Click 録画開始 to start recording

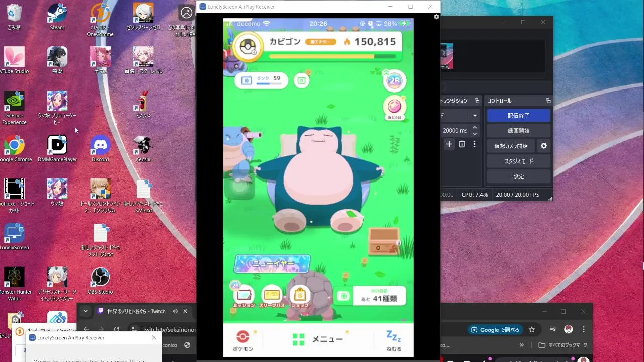[519, 131]
